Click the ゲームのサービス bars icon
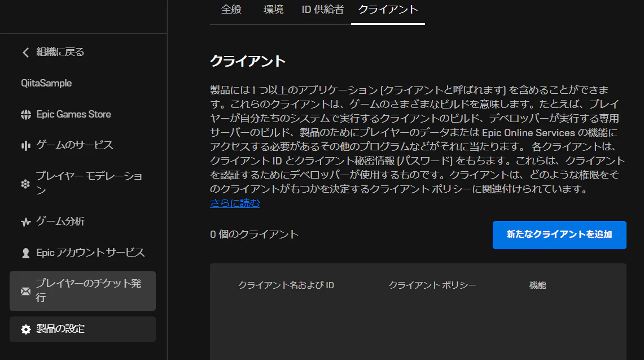The height and width of the screenshot is (360, 644). 26,146
